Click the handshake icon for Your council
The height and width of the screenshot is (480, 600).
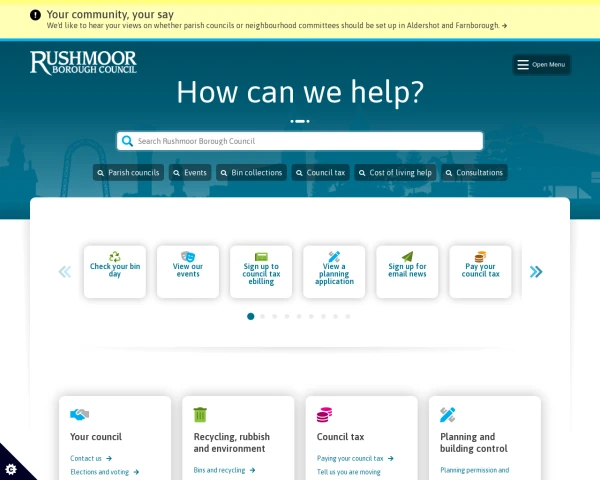coord(80,415)
